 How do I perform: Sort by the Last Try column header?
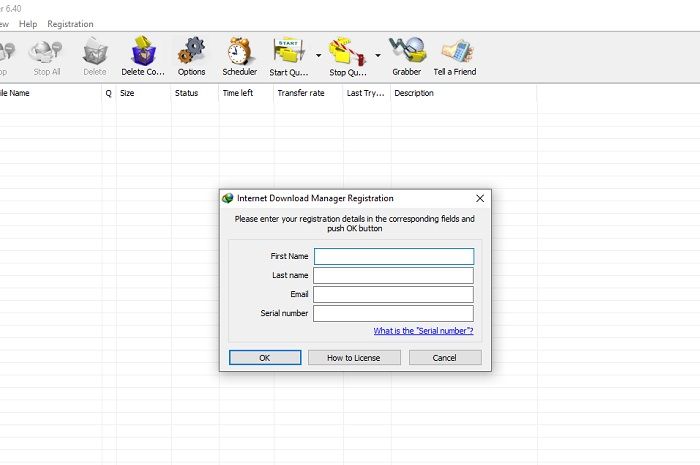pyautogui.click(x=367, y=93)
